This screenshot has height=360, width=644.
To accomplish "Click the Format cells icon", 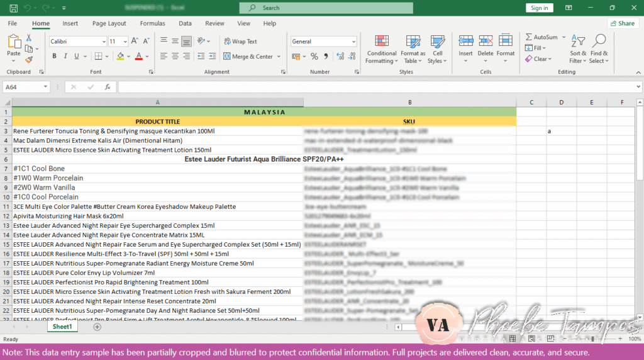I will tap(505, 41).
